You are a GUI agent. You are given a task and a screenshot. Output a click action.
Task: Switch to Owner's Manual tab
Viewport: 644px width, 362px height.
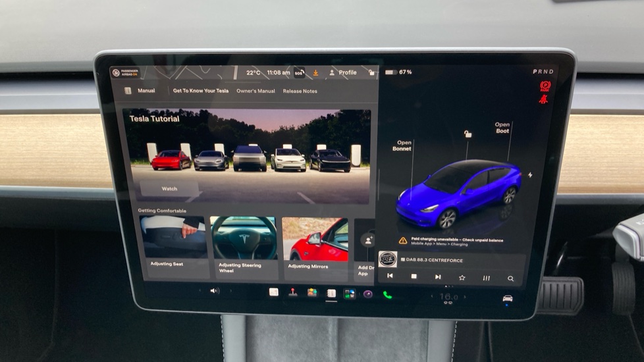pyautogui.click(x=255, y=91)
